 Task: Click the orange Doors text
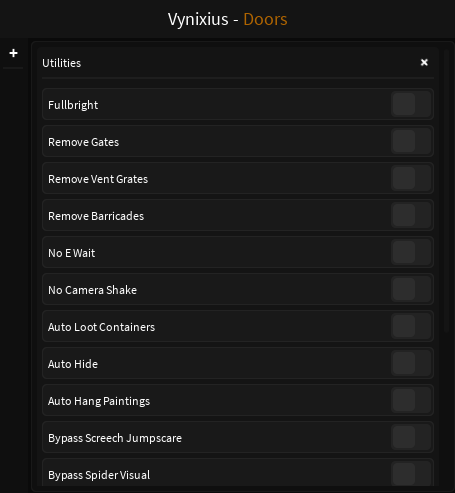coord(265,19)
